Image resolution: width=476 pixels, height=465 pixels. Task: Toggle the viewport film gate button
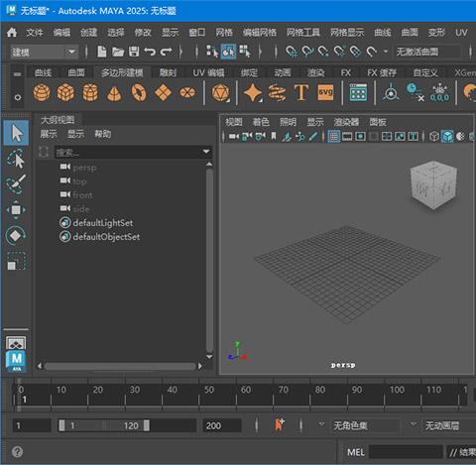347,136
